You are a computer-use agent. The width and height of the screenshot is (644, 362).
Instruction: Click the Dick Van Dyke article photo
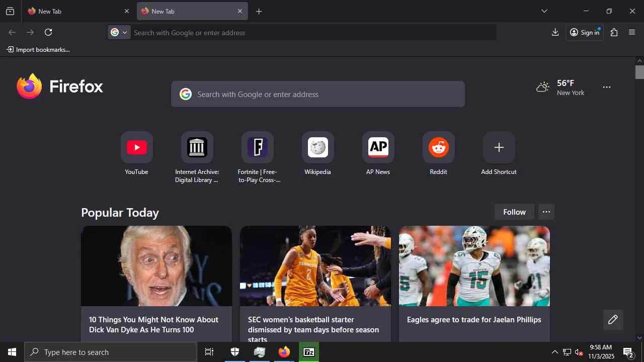pyautogui.click(x=156, y=266)
